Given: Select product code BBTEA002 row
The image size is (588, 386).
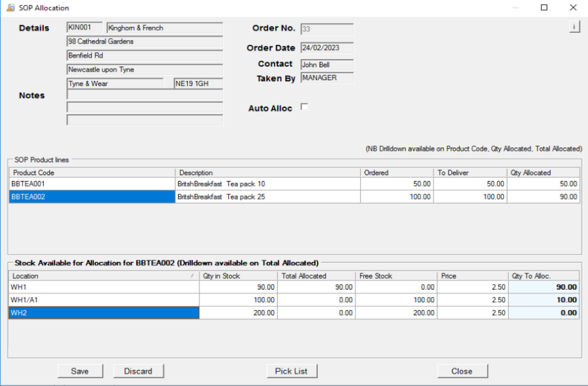Looking at the screenshot, I should pyautogui.click(x=92, y=197).
